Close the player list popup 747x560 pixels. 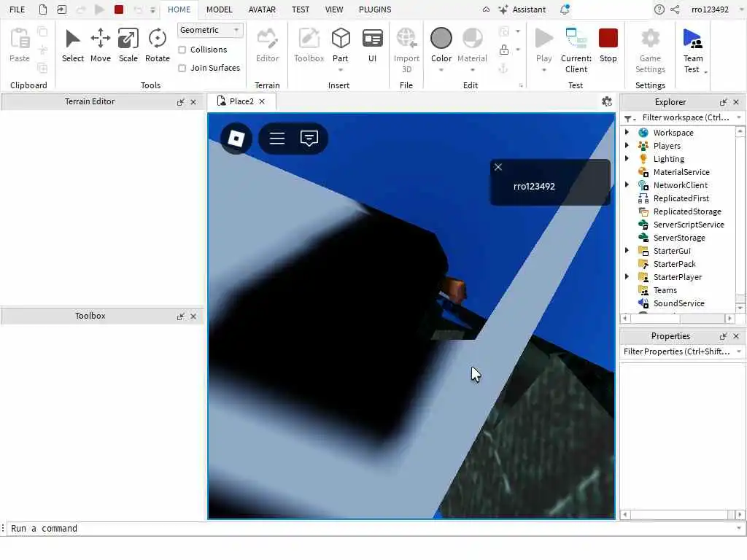coord(498,167)
